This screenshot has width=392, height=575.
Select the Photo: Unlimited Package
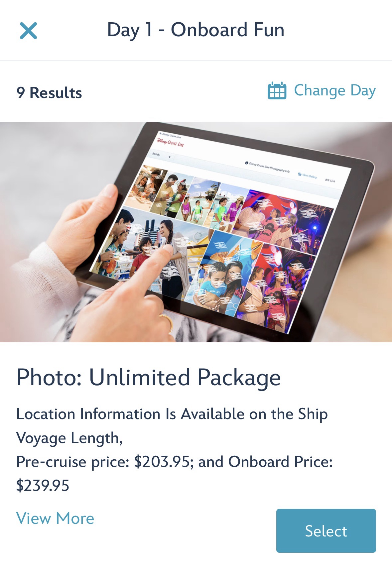326,530
